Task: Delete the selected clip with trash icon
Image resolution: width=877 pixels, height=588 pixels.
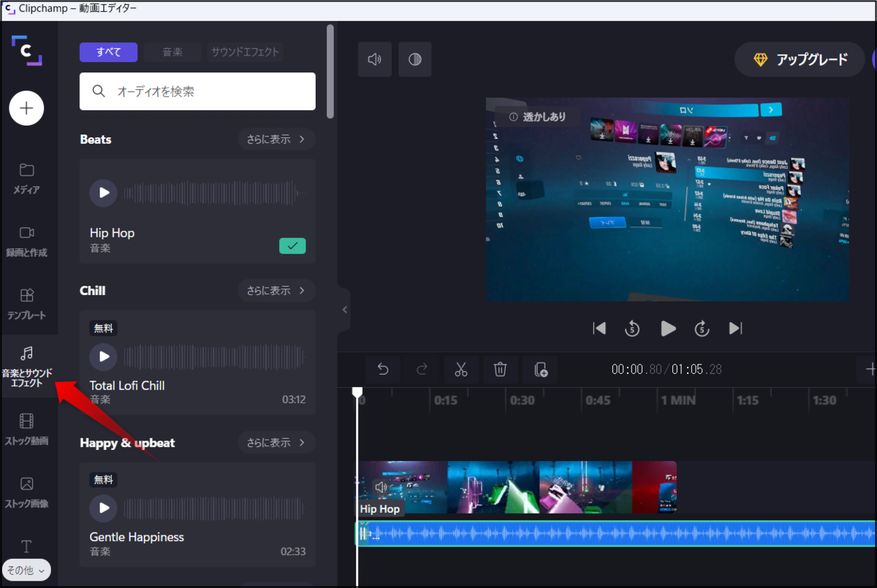Action: point(500,370)
